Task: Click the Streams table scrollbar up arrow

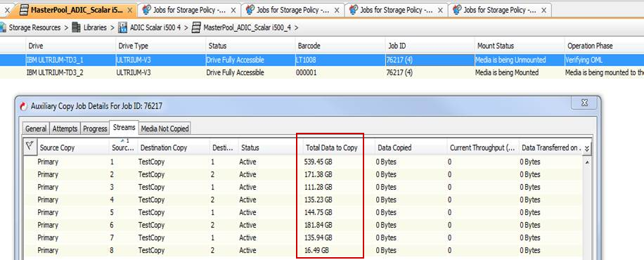Action: click(587, 162)
